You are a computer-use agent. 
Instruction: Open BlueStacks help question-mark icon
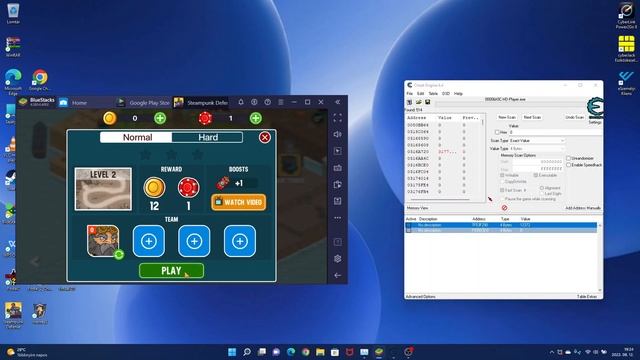[x=267, y=102]
